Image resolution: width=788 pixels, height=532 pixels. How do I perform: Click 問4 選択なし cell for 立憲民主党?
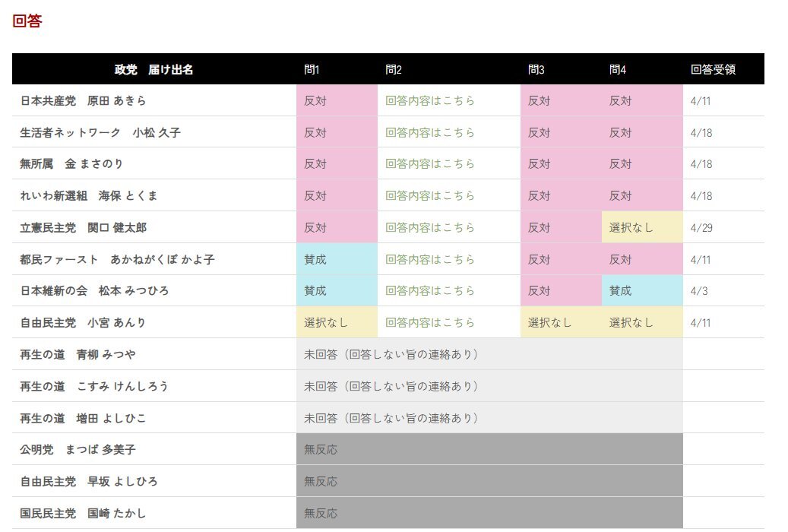(642, 227)
